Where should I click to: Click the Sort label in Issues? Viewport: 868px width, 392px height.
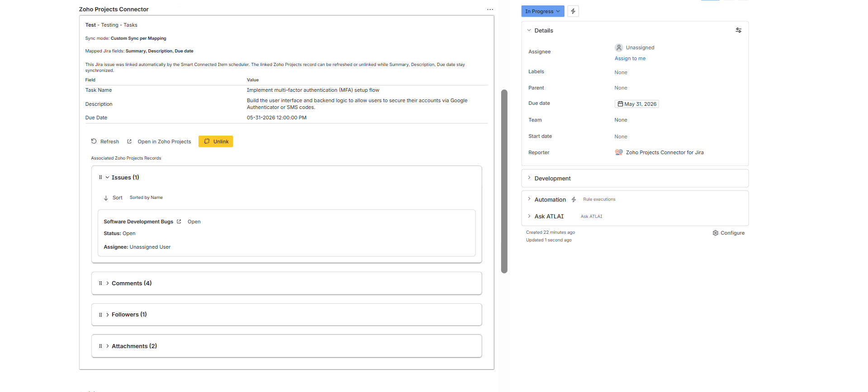pyautogui.click(x=118, y=198)
